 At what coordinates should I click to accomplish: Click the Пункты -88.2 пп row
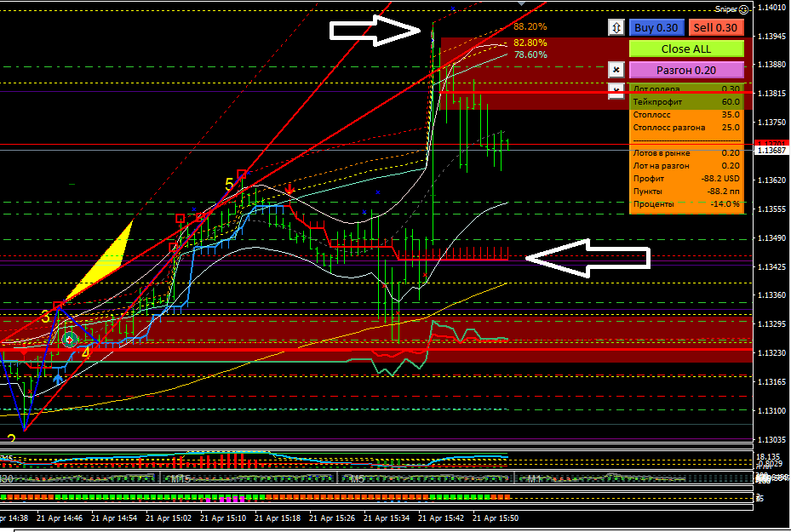click(x=686, y=192)
